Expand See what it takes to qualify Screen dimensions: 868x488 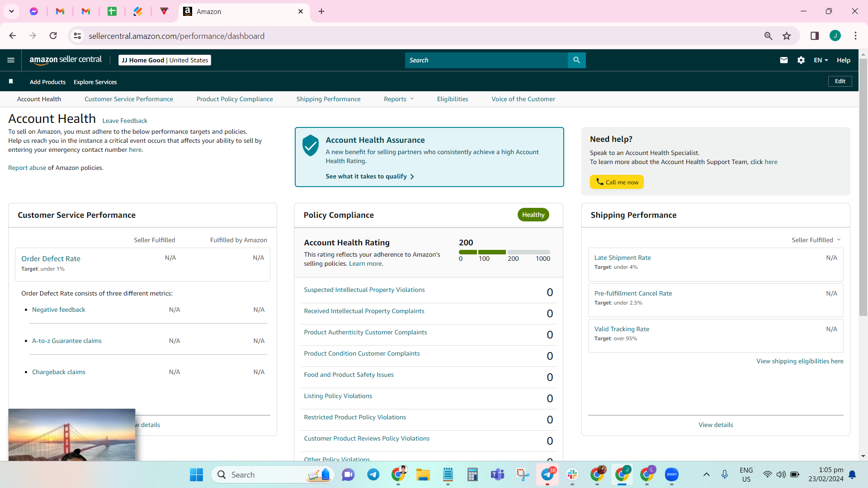click(x=370, y=176)
